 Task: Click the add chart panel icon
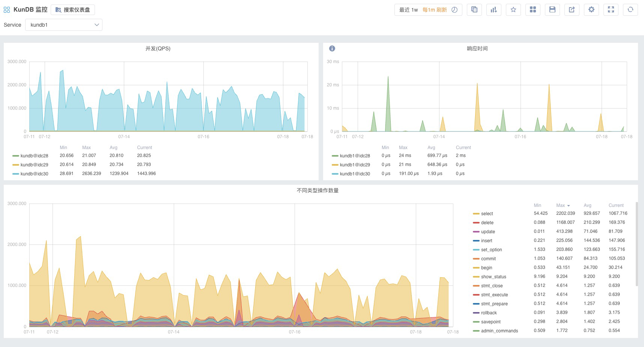[x=494, y=10]
